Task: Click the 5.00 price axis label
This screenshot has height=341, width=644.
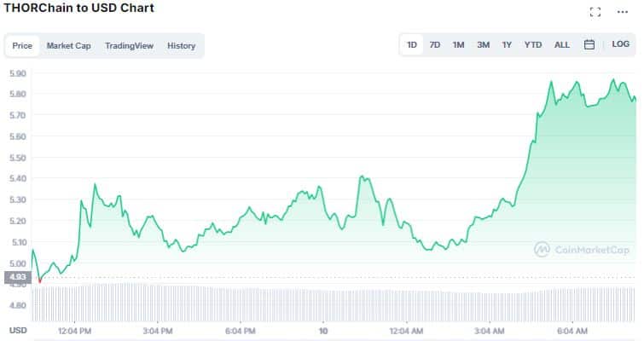Action: tap(18, 263)
